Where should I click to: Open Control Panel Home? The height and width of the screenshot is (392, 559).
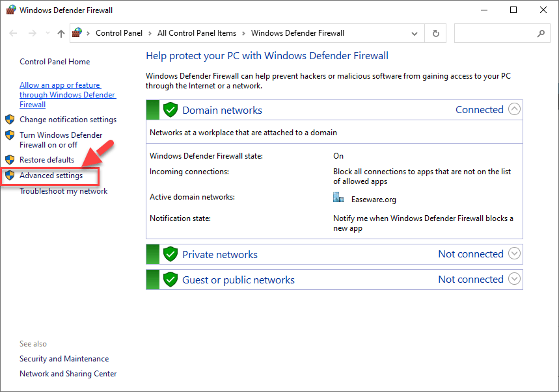[55, 62]
